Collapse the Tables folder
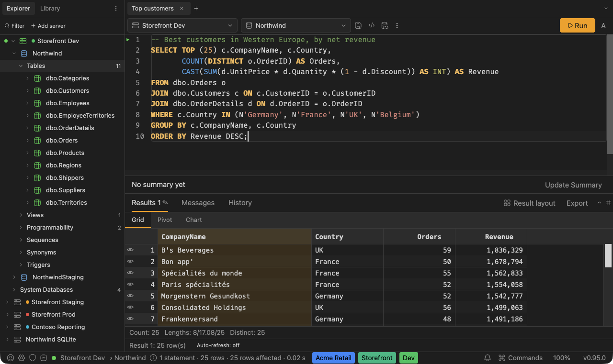This screenshot has height=364, width=613. 21,66
